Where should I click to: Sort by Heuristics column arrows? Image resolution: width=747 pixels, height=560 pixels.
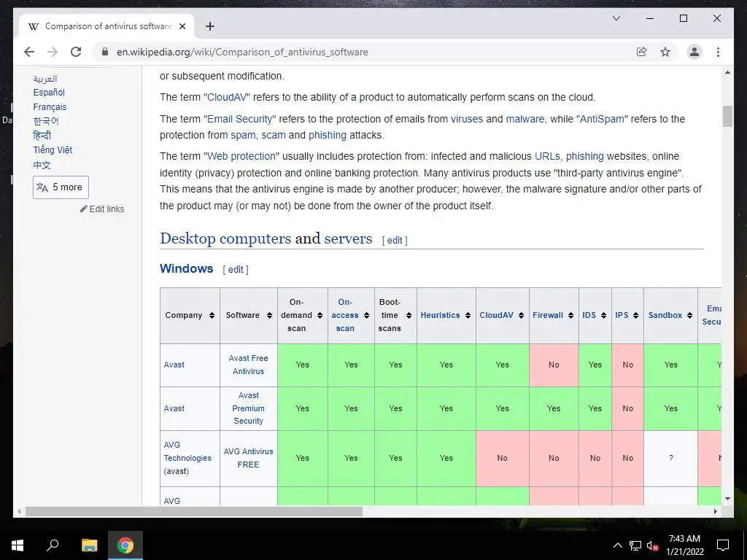tap(468, 315)
